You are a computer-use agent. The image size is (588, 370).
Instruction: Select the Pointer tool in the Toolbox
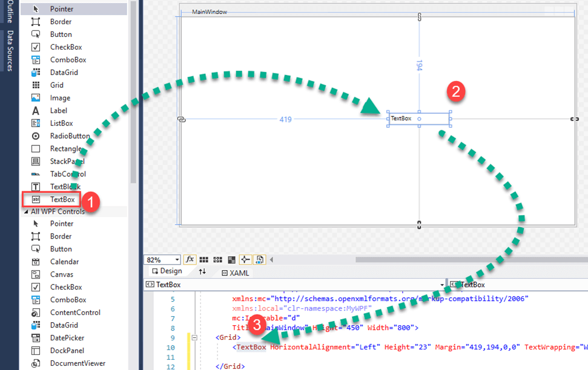tap(61, 8)
